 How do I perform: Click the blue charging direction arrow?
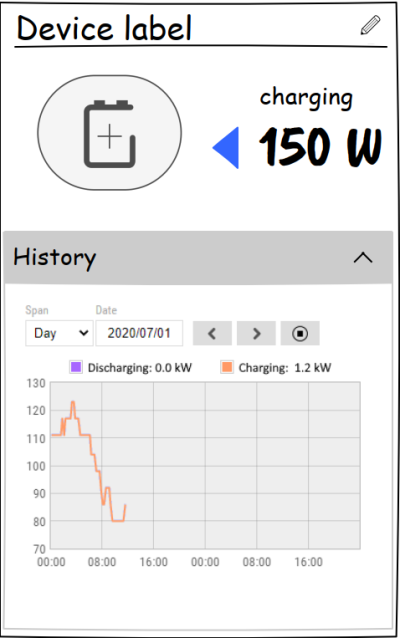click(x=226, y=148)
